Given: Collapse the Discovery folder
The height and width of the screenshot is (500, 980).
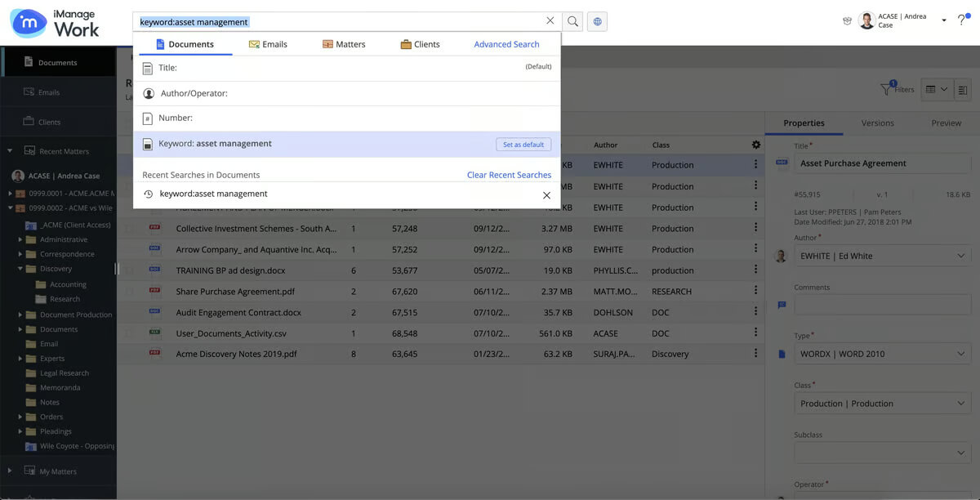Looking at the screenshot, I should pos(20,269).
